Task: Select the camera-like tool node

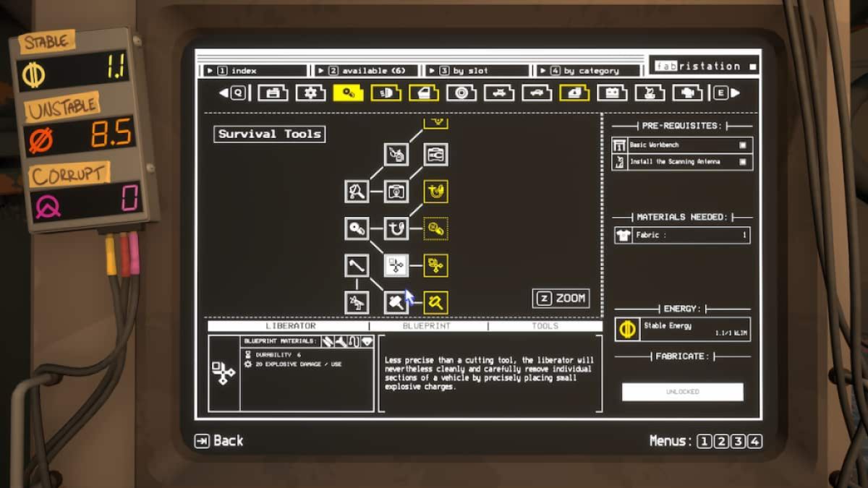Action: click(396, 191)
